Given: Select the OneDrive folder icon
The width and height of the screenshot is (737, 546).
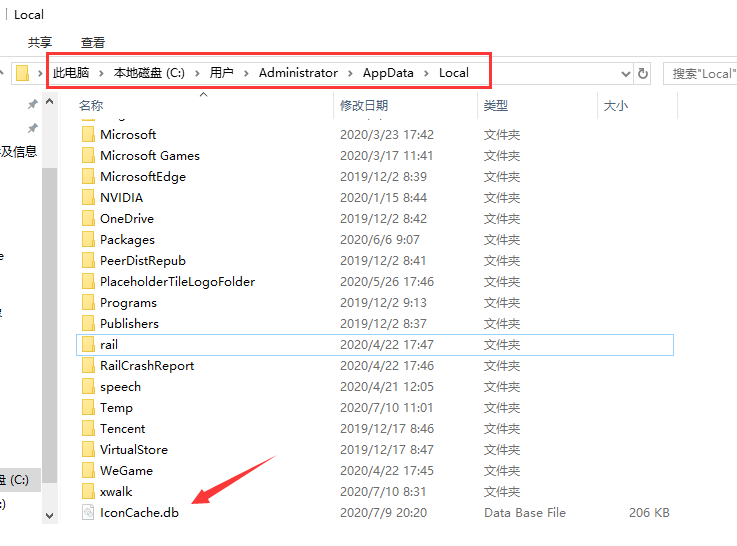Looking at the screenshot, I should 88,219.
